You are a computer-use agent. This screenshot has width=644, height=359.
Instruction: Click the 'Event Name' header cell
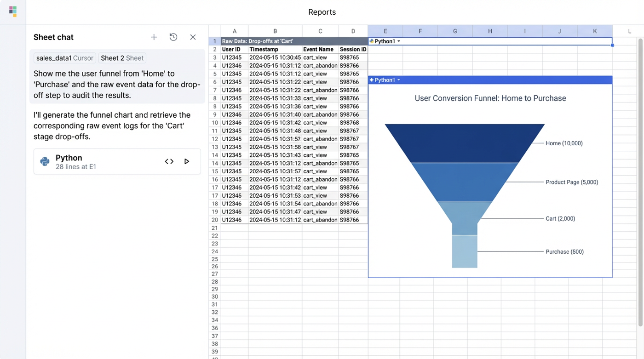pyautogui.click(x=320, y=49)
